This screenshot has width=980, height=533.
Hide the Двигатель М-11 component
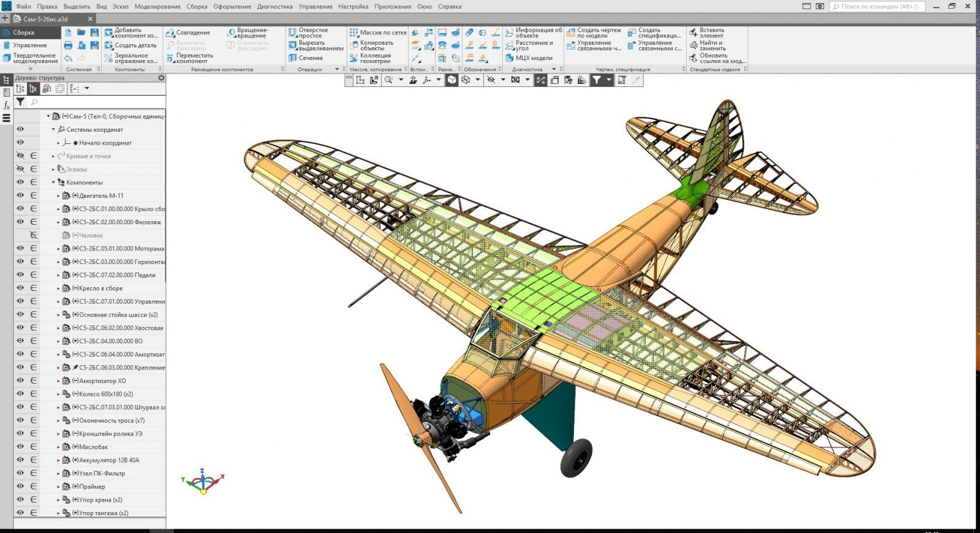pyautogui.click(x=20, y=195)
